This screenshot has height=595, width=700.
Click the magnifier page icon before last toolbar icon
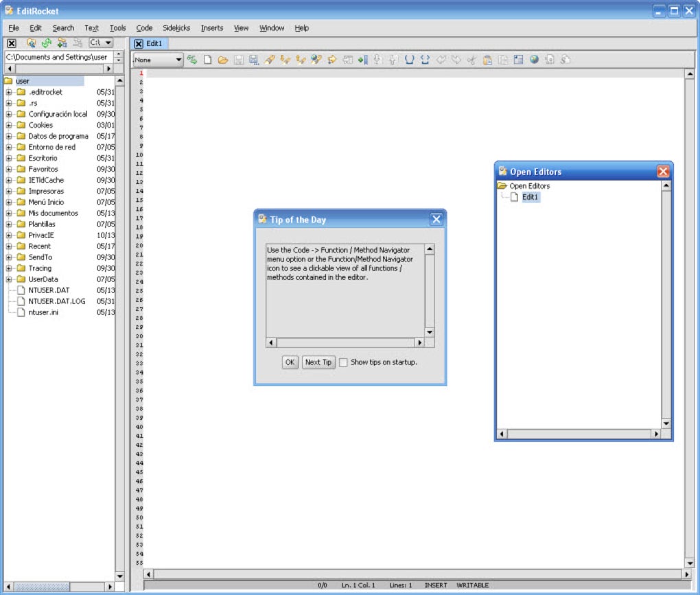click(550, 60)
